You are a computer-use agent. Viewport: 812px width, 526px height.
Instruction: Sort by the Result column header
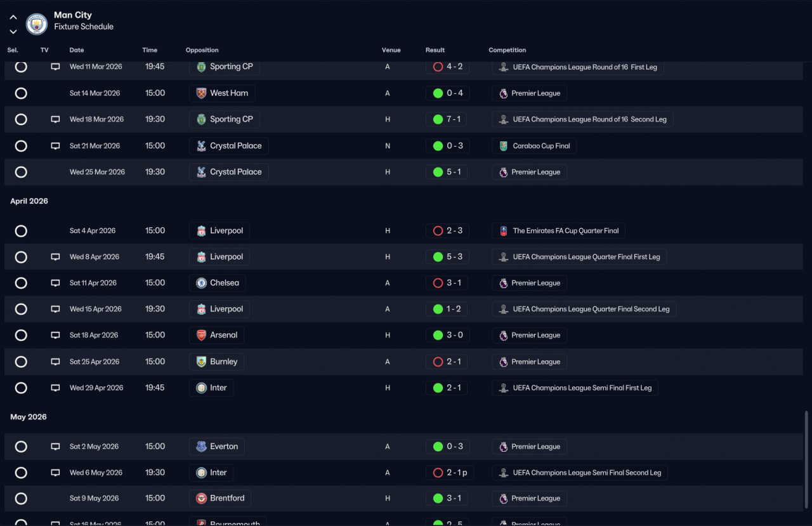[x=435, y=50]
